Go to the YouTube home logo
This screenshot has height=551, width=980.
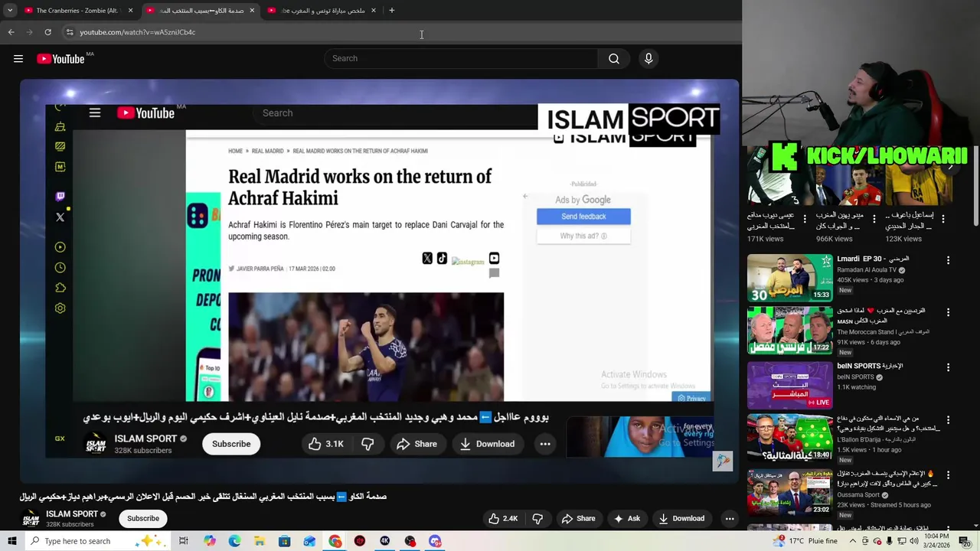click(x=60, y=59)
